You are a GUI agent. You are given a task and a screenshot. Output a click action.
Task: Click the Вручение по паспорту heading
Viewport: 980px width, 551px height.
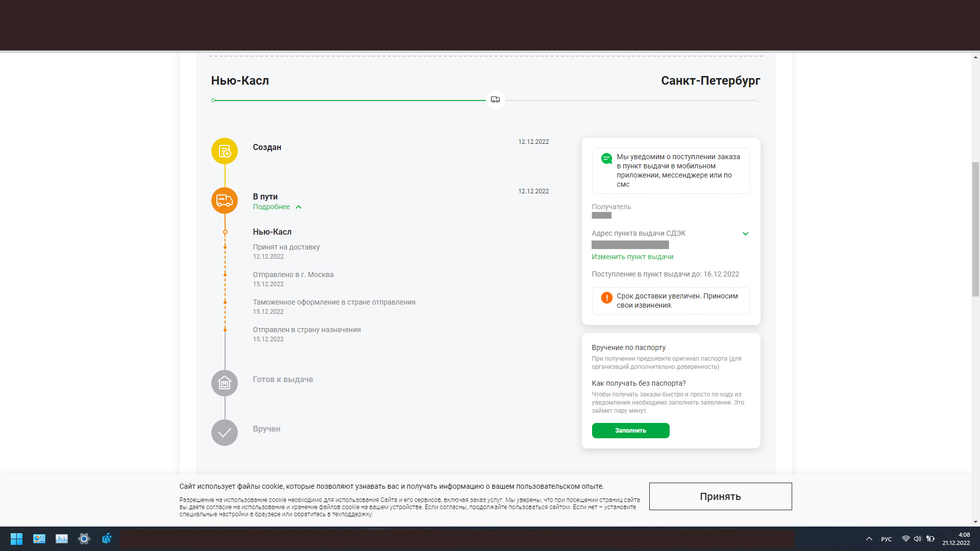[628, 347]
